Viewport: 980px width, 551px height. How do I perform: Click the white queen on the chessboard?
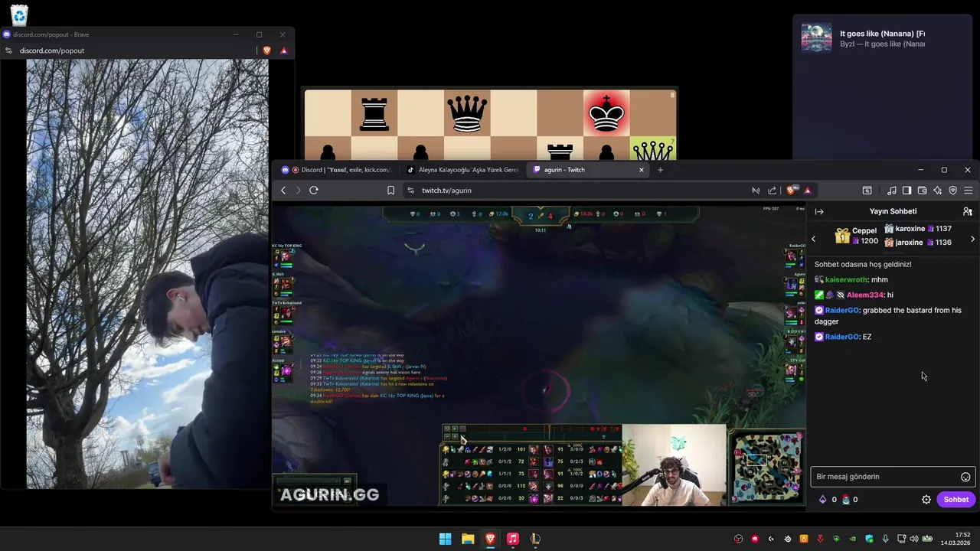coord(652,150)
